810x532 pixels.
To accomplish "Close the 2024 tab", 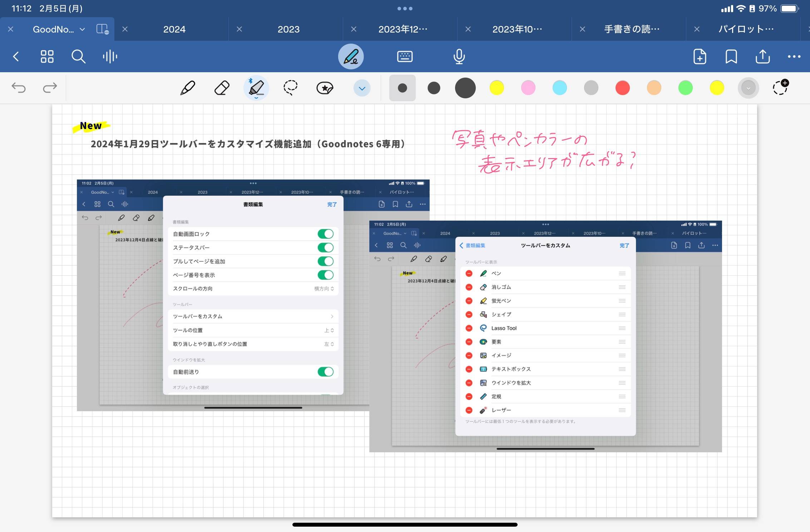I will click(x=125, y=29).
